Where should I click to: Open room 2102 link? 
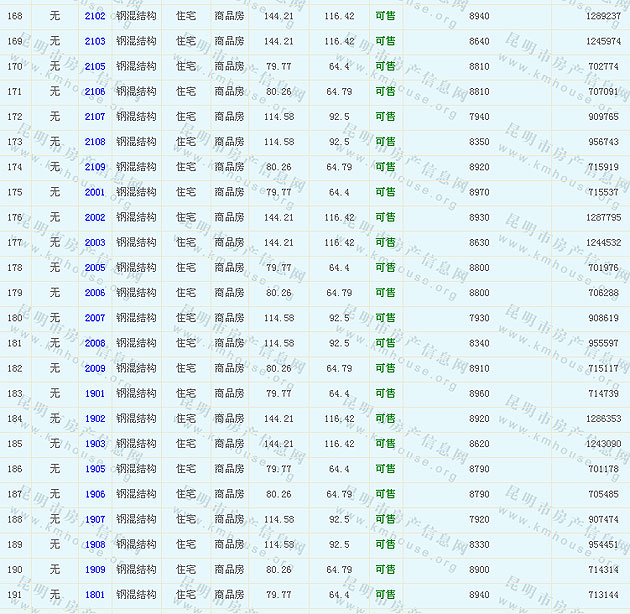[x=95, y=17]
